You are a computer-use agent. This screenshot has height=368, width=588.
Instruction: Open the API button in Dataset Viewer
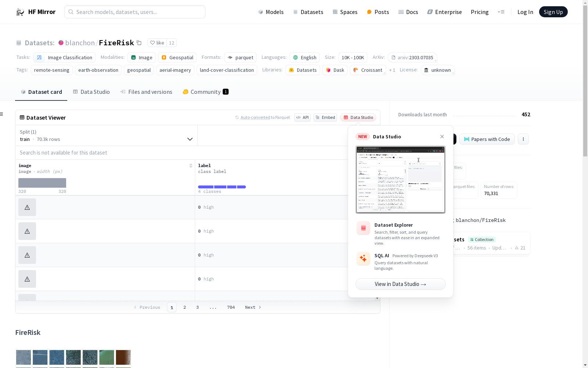pyautogui.click(x=302, y=117)
